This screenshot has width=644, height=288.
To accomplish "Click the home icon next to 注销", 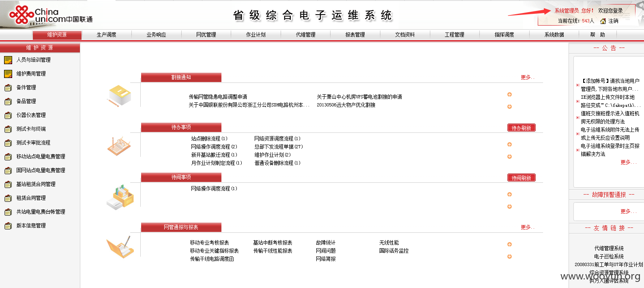I will pos(603,21).
